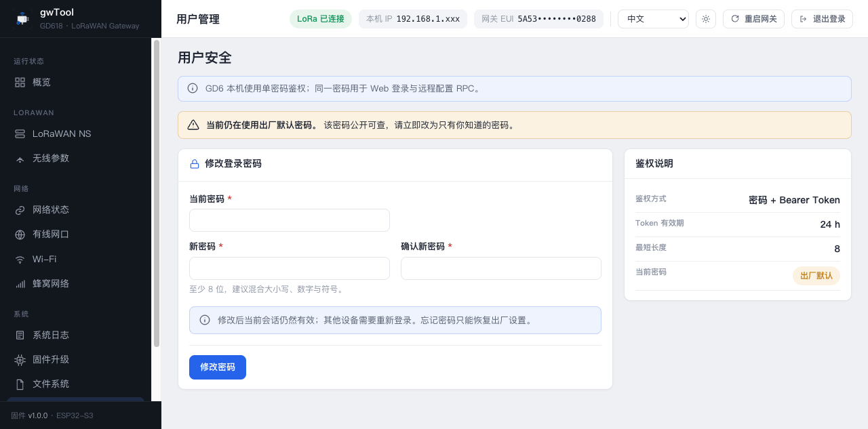Screen dimensions: 868x429
Task: Click the 固件 v1.0.0 · ESP32-S3 footer text
Action: point(52,415)
